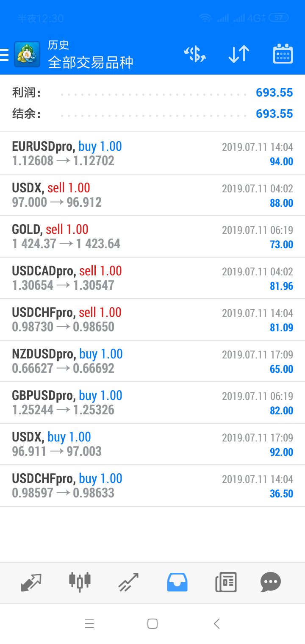This screenshot has height=644, width=305.
Task: Open the candlestick Chart tab
Action: tap(80, 582)
